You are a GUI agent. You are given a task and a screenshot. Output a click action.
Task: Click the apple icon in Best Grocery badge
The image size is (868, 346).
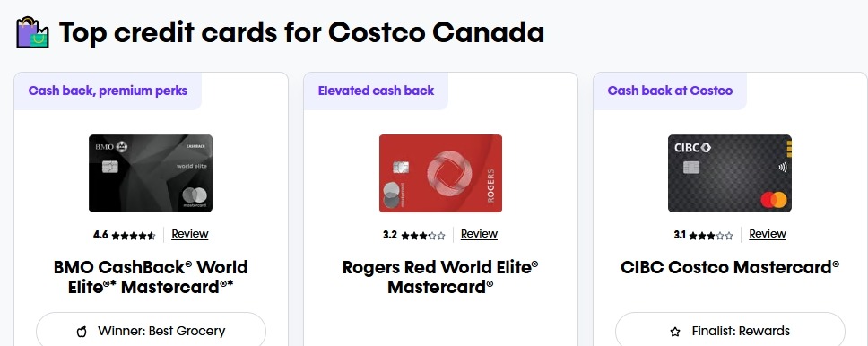(82, 332)
